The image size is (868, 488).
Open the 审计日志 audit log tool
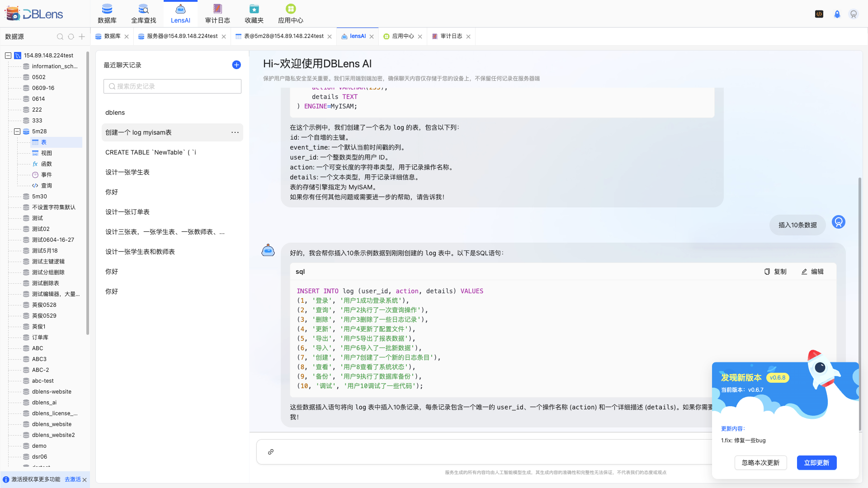(217, 13)
